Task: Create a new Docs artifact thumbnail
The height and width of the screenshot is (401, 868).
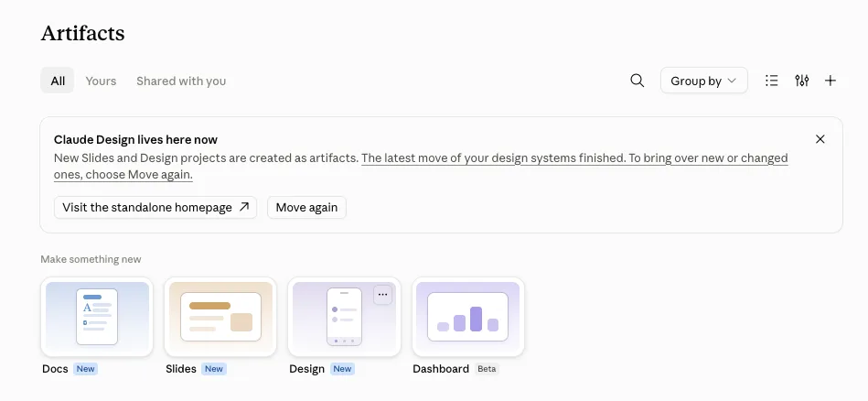Action: point(97,317)
